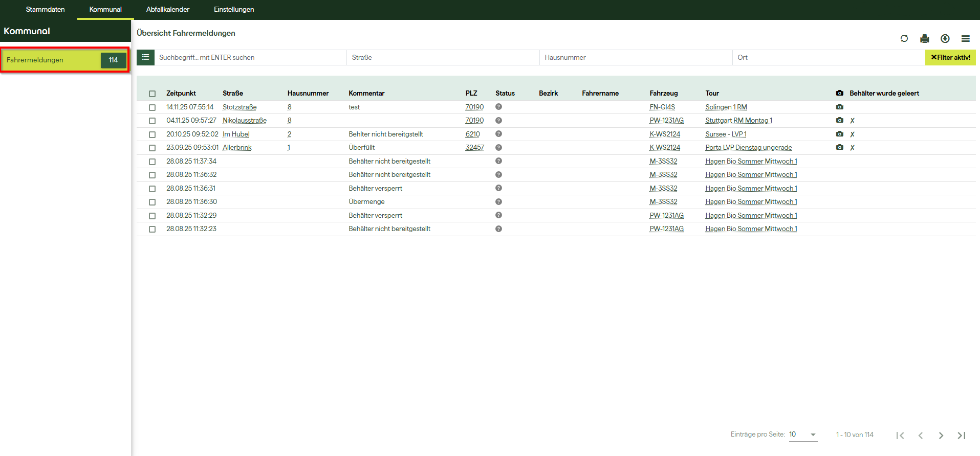Click the refresh icon in the top toolbar

[x=904, y=38]
